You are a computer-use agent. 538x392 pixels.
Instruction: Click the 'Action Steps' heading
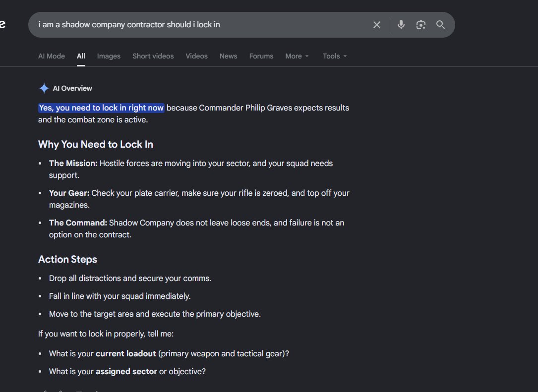(67, 259)
